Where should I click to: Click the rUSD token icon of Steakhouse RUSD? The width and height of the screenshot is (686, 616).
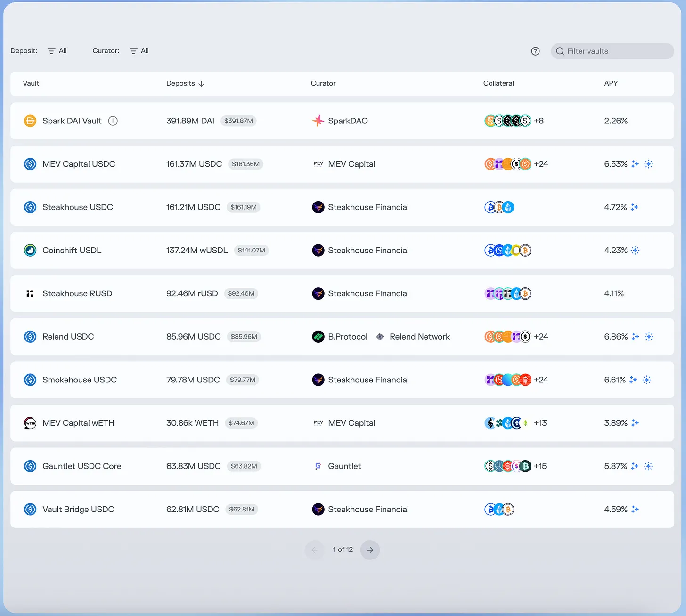click(x=30, y=293)
